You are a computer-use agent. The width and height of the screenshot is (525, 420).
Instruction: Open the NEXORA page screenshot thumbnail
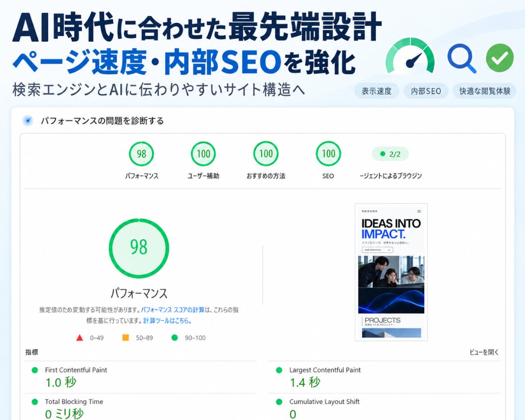click(391, 272)
